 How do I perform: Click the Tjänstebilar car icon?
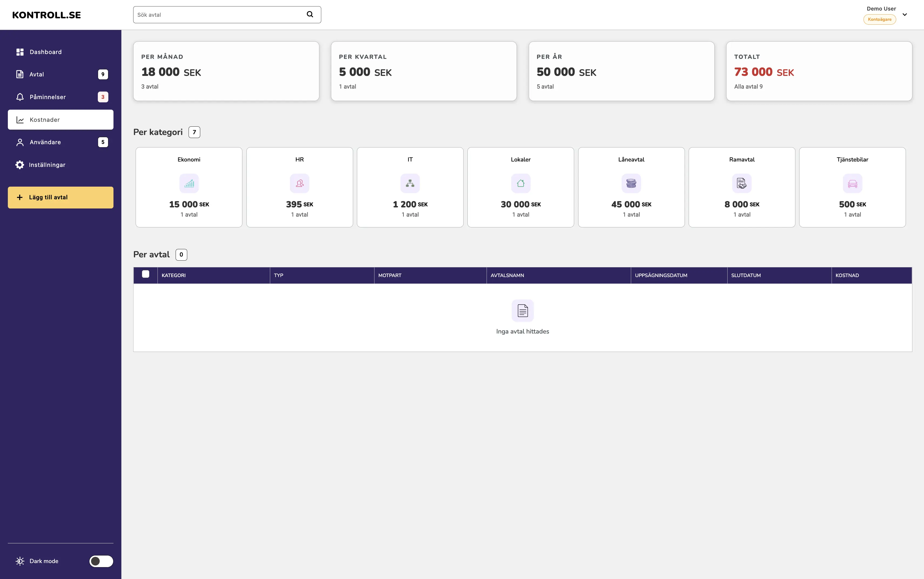[x=852, y=183]
